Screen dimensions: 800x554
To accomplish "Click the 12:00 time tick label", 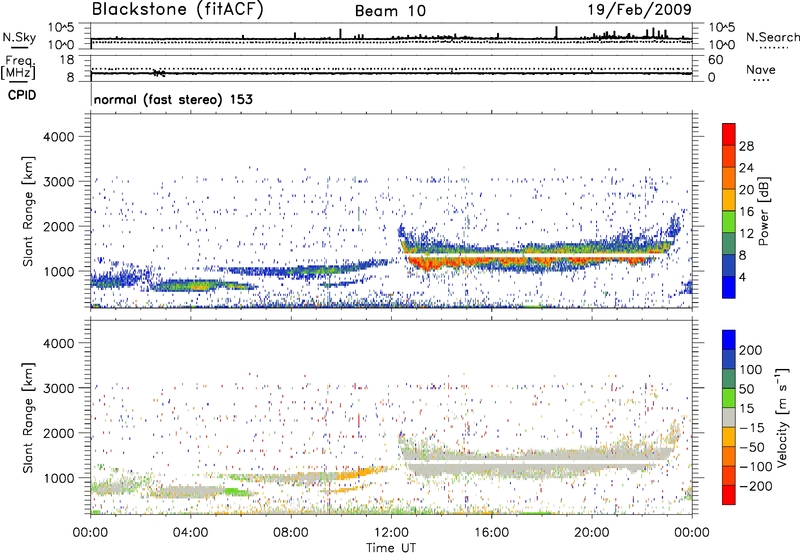I will (391, 533).
